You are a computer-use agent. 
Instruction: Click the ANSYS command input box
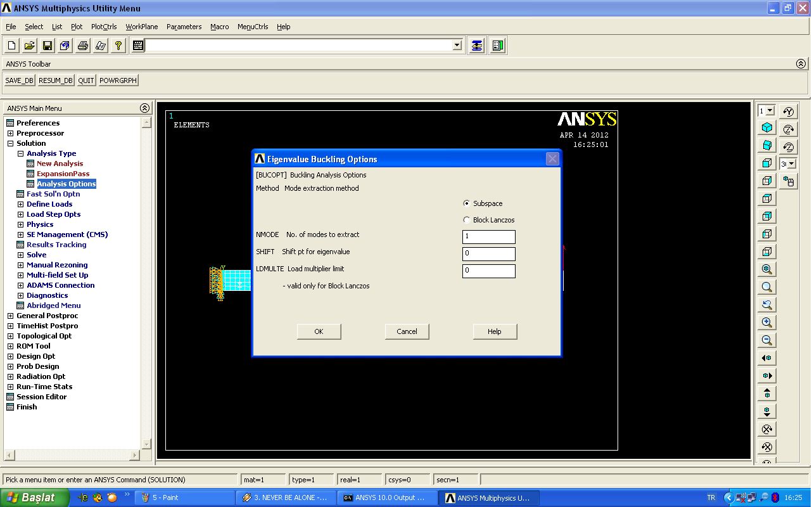pos(299,46)
